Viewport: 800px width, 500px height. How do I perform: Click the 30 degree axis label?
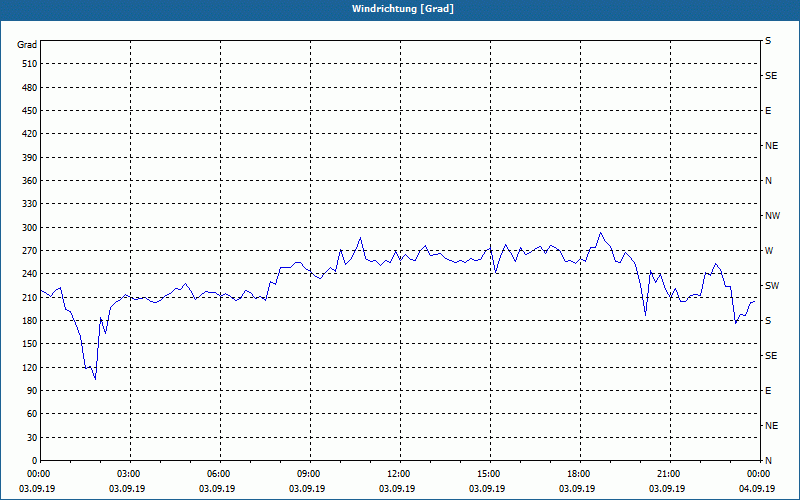point(32,438)
